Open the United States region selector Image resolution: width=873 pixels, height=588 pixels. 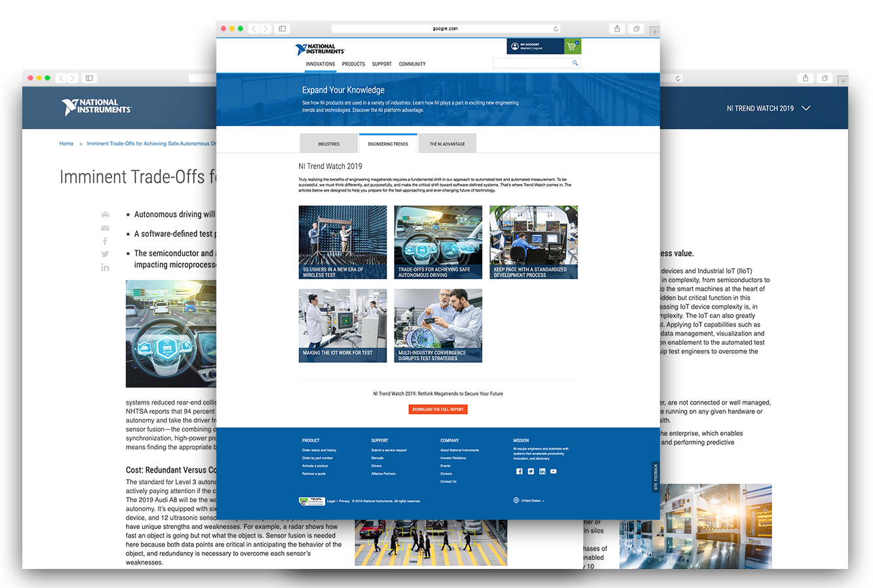tap(530, 501)
